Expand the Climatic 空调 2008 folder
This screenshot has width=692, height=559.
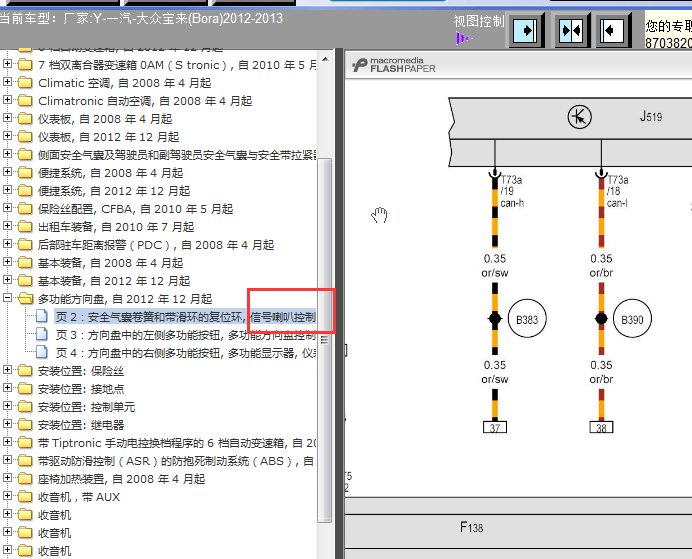point(7,82)
